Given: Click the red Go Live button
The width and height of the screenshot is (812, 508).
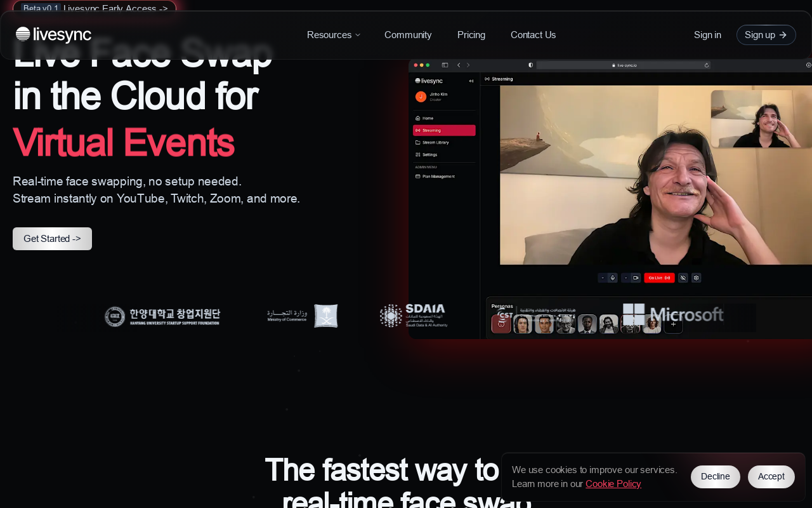Looking at the screenshot, I should (659, 277).
